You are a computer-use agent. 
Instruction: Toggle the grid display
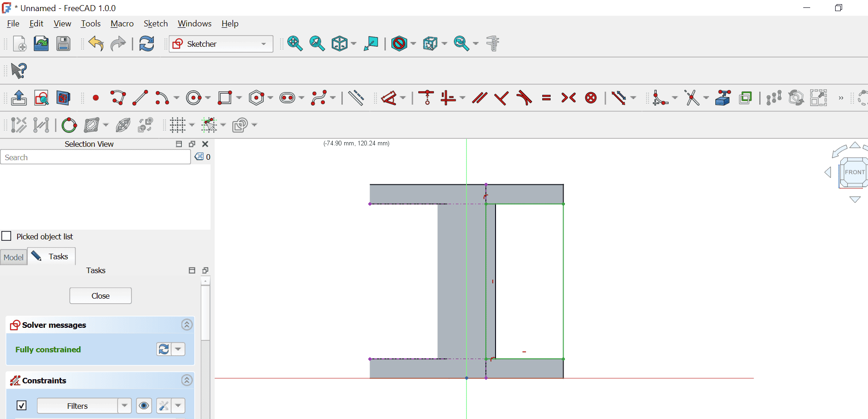[178, 125]
